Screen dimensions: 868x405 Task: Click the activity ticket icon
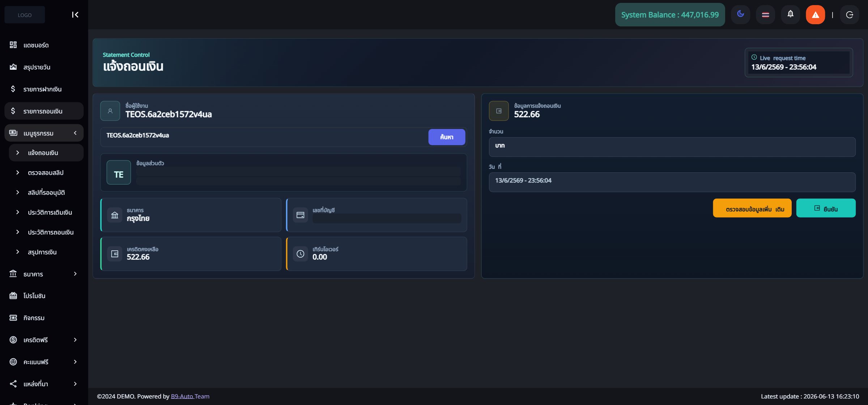point(13,318)
